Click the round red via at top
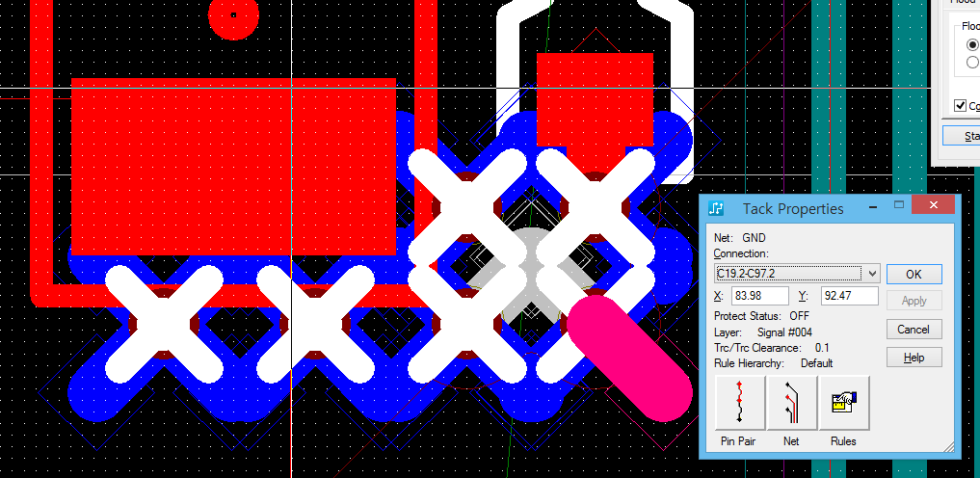The image size is (980, 478). pyautogui.click(x=233, y=15)
